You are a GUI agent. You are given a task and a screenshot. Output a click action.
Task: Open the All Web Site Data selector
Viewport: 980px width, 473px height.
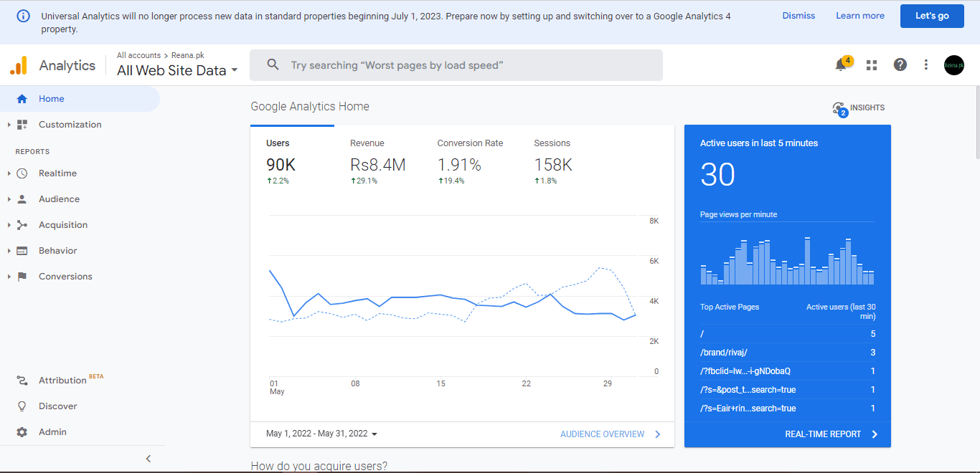[x=177, y=70]
